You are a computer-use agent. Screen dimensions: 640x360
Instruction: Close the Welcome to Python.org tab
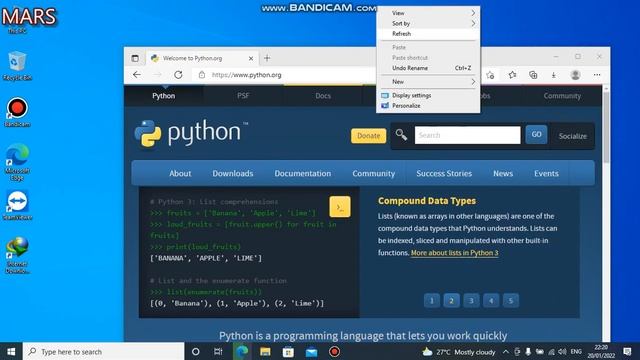click(x=251, y=58)
